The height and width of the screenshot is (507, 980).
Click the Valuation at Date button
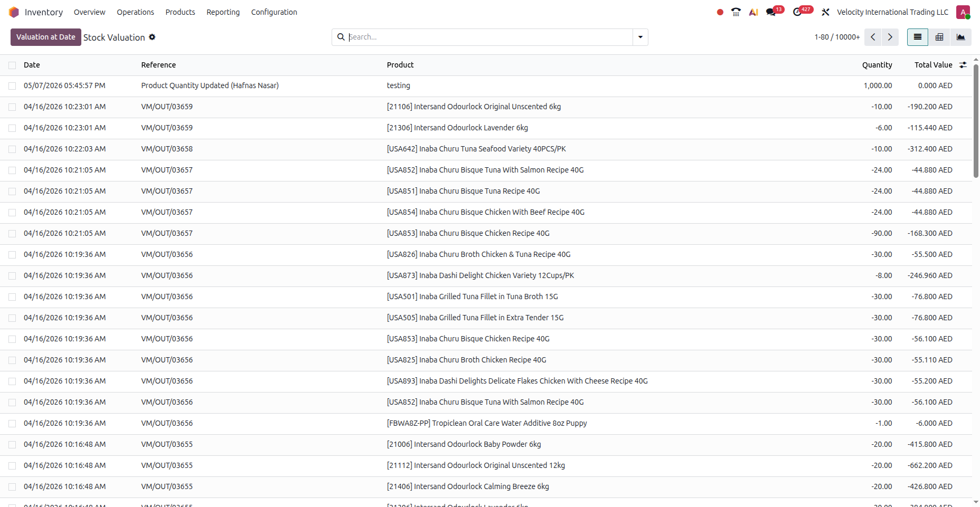[46, 37]
